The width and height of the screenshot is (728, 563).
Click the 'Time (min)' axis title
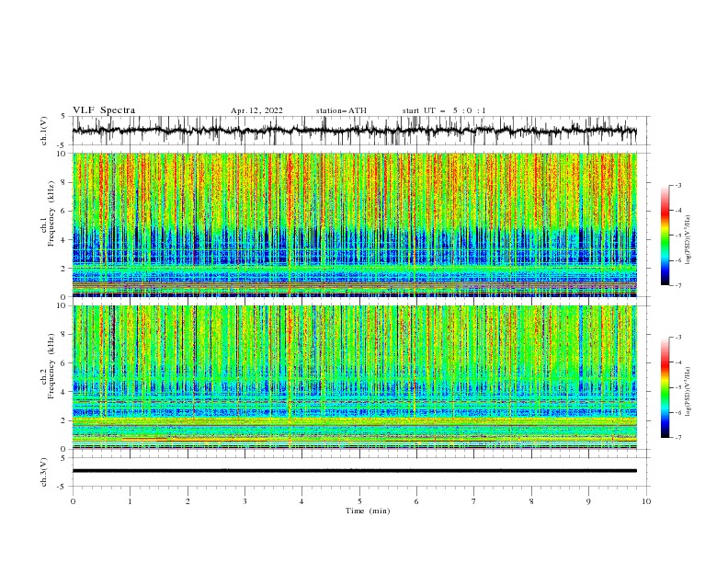click(x=368, y=511)
